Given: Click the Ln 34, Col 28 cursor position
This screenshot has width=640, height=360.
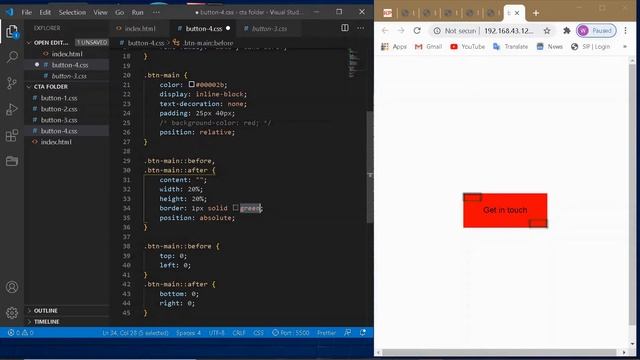Looking at the screenshot, I should tap(135, 333).
